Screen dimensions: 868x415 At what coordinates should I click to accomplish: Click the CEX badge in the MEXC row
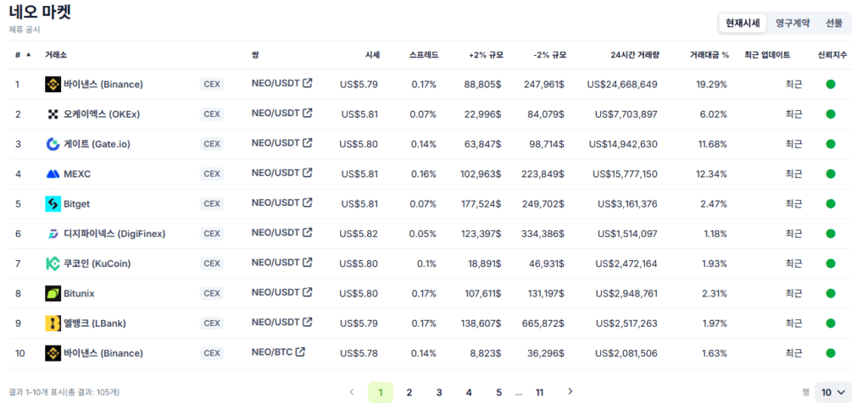[212, 174]
